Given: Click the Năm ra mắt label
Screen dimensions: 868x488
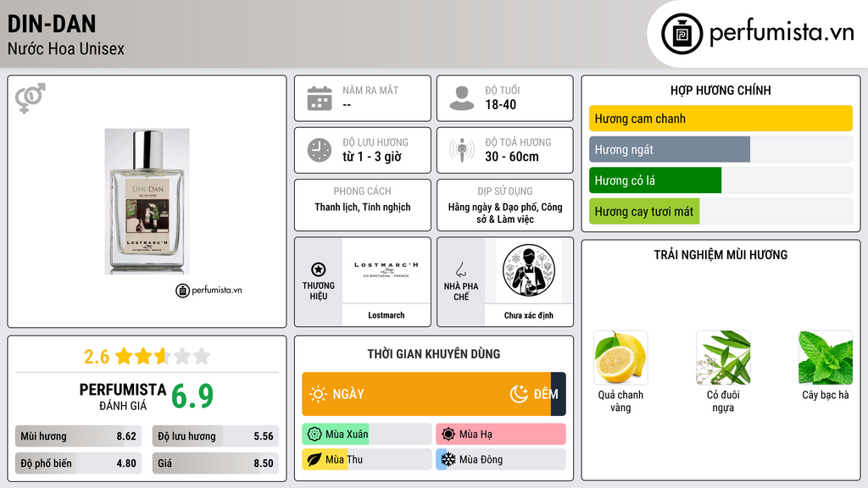Looking at the screenshot, I should click(370, 90).
